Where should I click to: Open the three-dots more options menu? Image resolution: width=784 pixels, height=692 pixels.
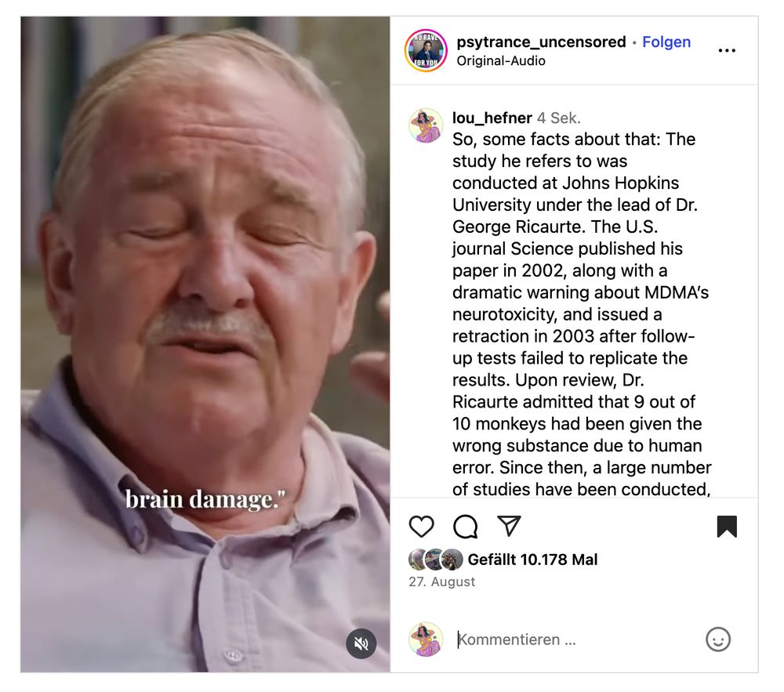(x=727, y=50)
